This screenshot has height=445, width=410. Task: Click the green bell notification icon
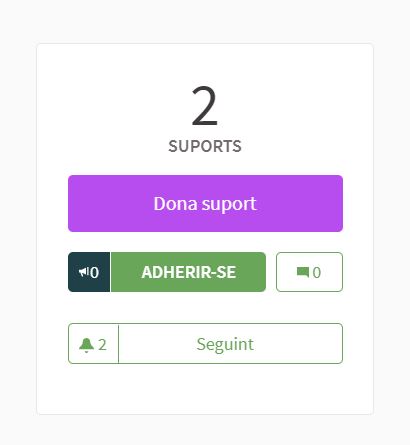coord(87,345)
